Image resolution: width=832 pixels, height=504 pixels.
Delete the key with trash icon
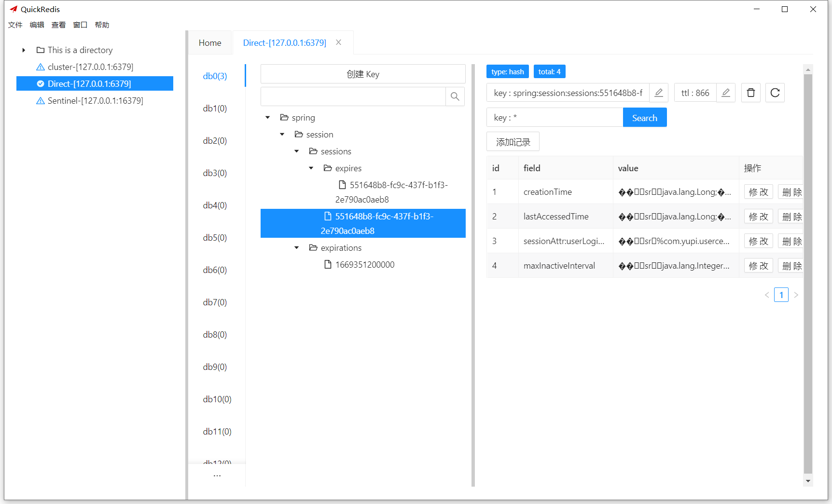tap(750, 93)
